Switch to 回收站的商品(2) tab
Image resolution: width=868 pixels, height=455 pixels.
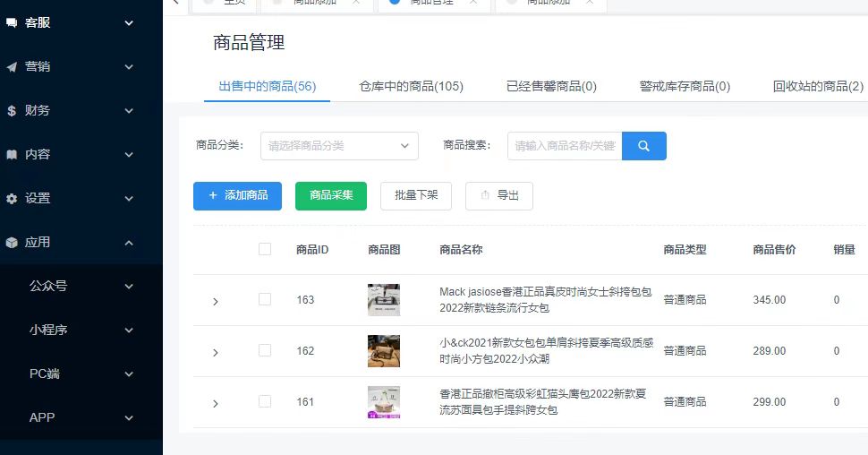click(x=818, y=87)
